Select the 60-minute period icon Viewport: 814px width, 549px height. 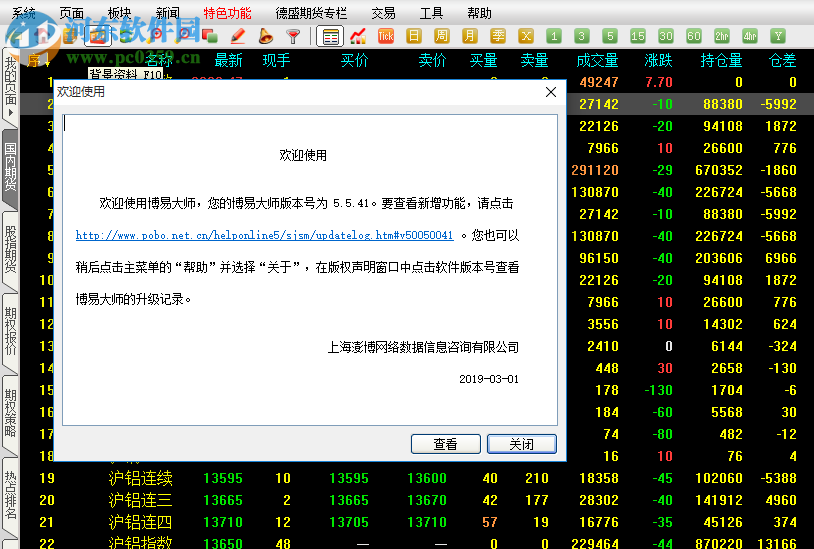pyautogui.click(x=694, y=36)
